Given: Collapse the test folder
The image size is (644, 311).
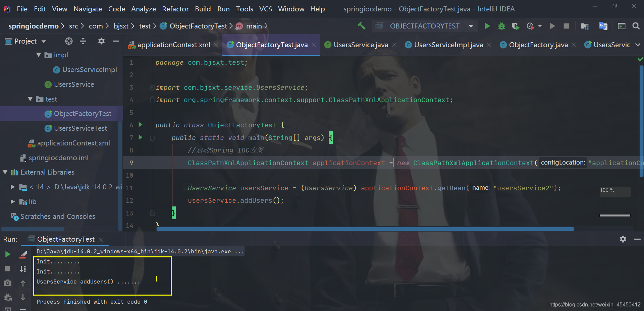Looking at the screenshot, I should pyautogui.click(x=30, y=99).
